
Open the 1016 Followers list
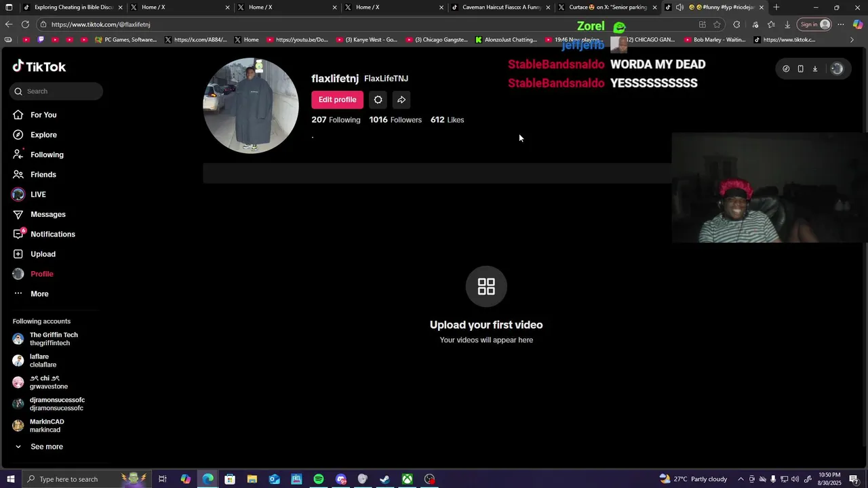coord(395,120)
